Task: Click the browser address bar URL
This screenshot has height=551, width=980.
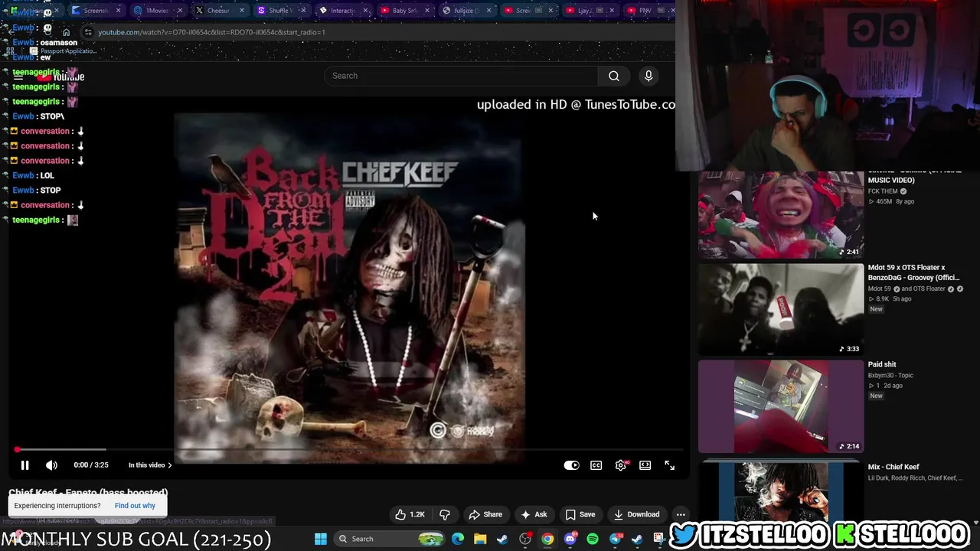Action: point(211,32)
